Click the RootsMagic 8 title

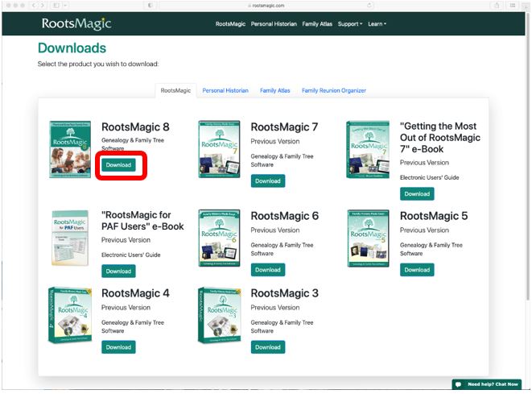[x=135, y=127]
